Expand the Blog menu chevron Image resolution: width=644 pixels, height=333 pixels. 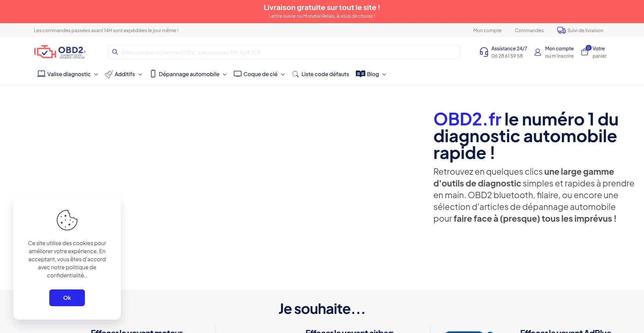384,74
